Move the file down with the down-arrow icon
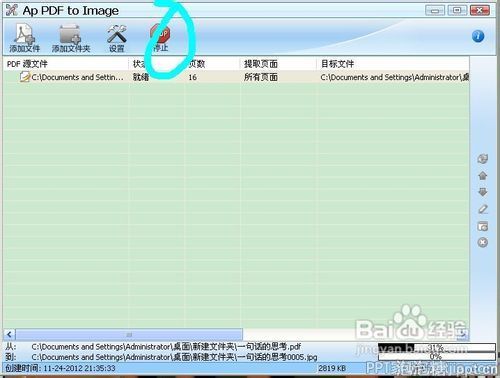500x378 pixels. [482, 192]
